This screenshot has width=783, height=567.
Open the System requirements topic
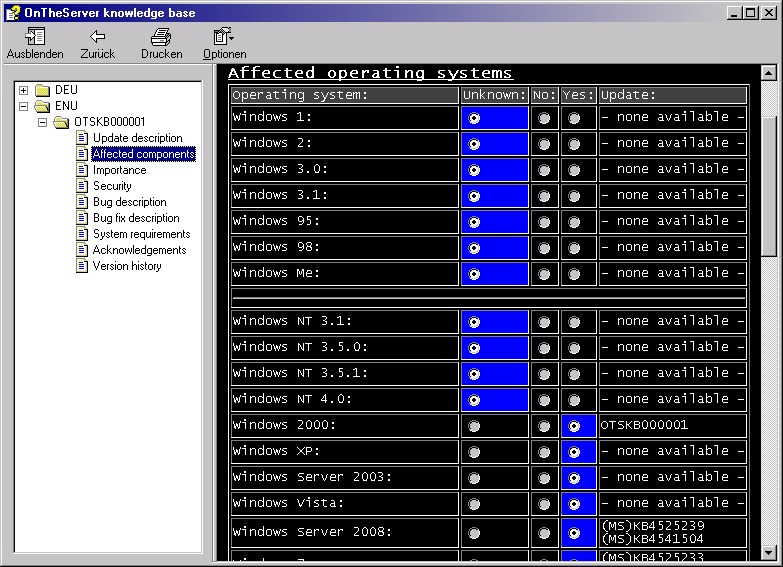coord(142,234)
